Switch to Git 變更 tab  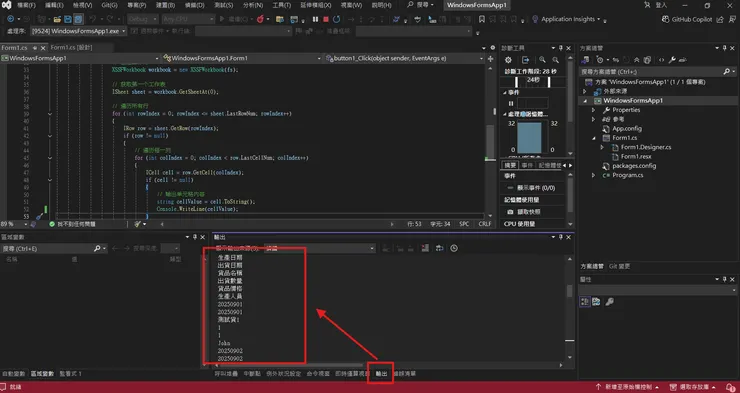(619, 267)
